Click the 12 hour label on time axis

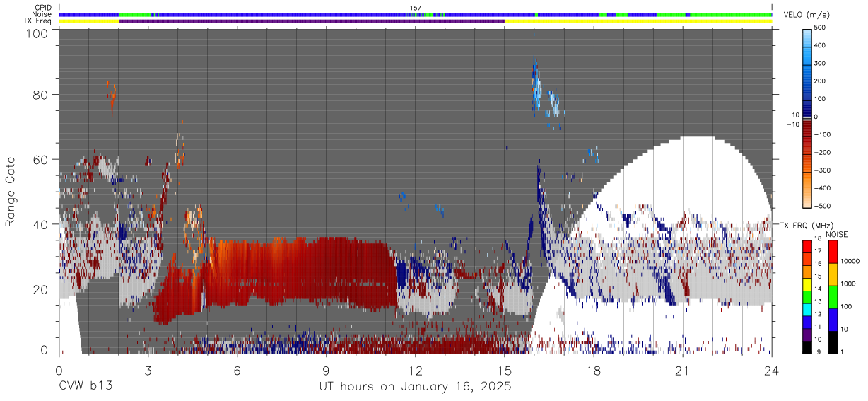[416, 370]
